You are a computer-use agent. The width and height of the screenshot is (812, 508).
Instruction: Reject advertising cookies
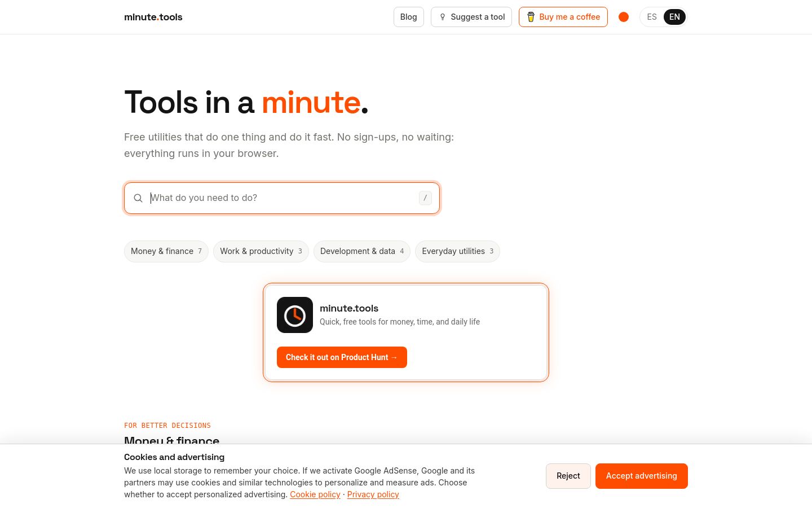[x=568, y=476]
